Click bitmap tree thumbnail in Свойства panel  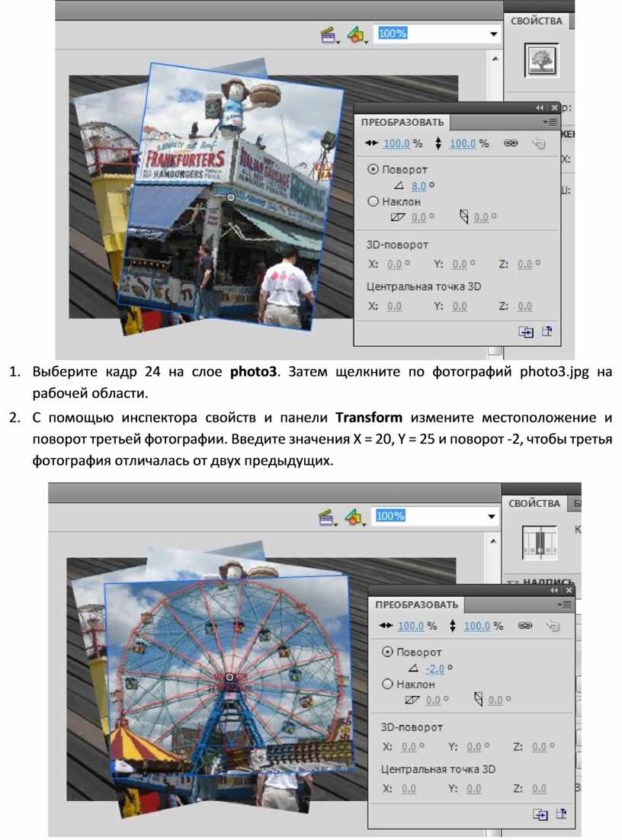pos(541,60)
